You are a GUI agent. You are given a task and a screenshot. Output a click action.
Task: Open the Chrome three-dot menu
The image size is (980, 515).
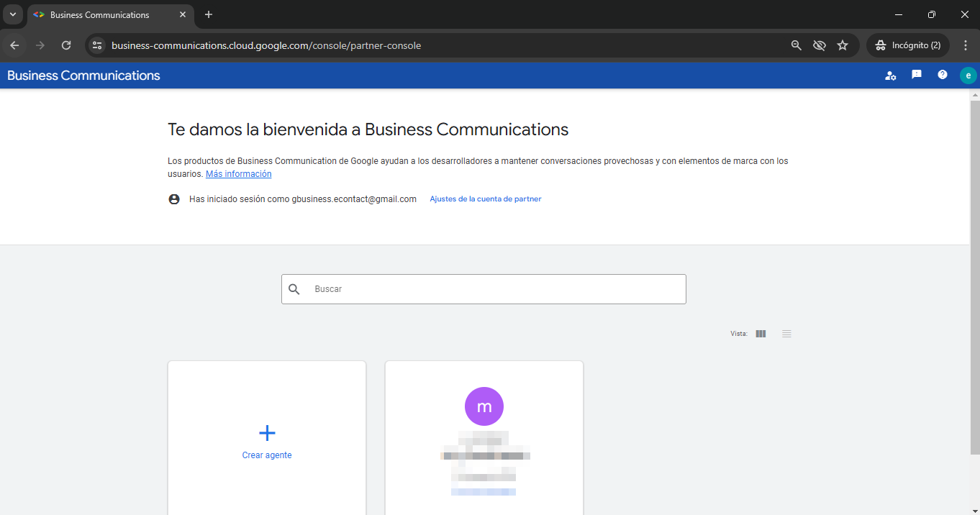[x=966, y=45]
